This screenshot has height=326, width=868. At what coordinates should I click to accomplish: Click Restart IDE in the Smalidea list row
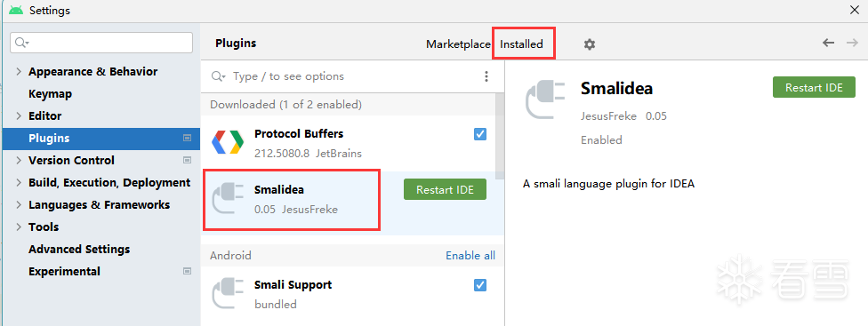coord(445,189)
